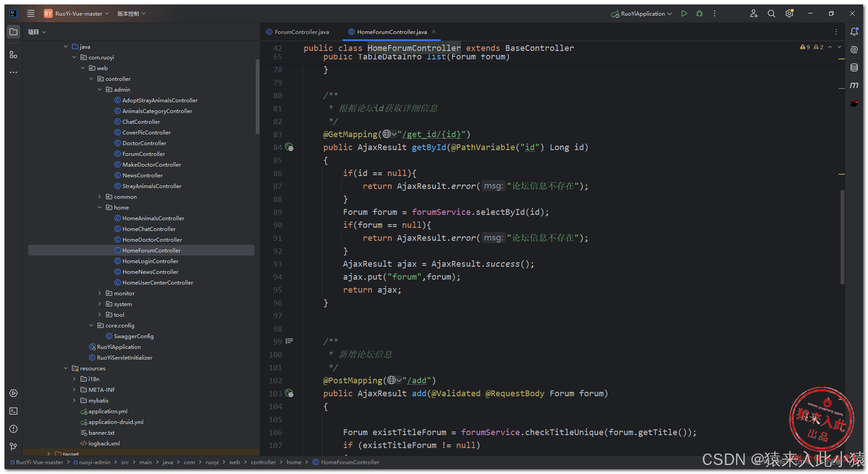Open RuoYiApplication run configuration dropdown
Image resolution: width=868 pixels, height=474 pixels.
point(642,13)
